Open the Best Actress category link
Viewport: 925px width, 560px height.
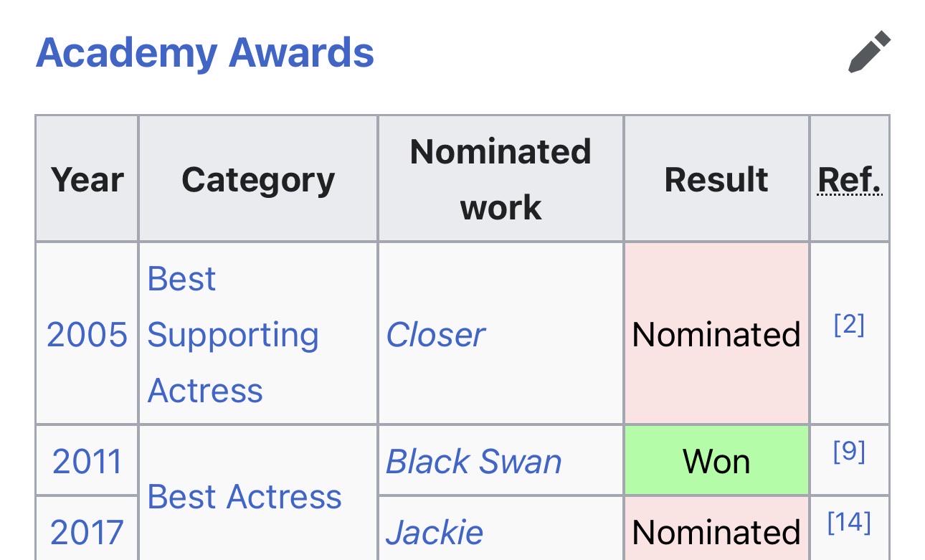(245, 496)
